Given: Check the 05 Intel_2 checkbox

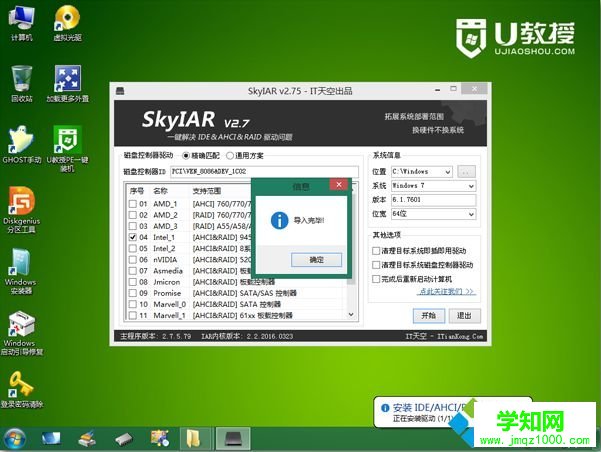Looking at the screenshot, I should click(133, 248).
